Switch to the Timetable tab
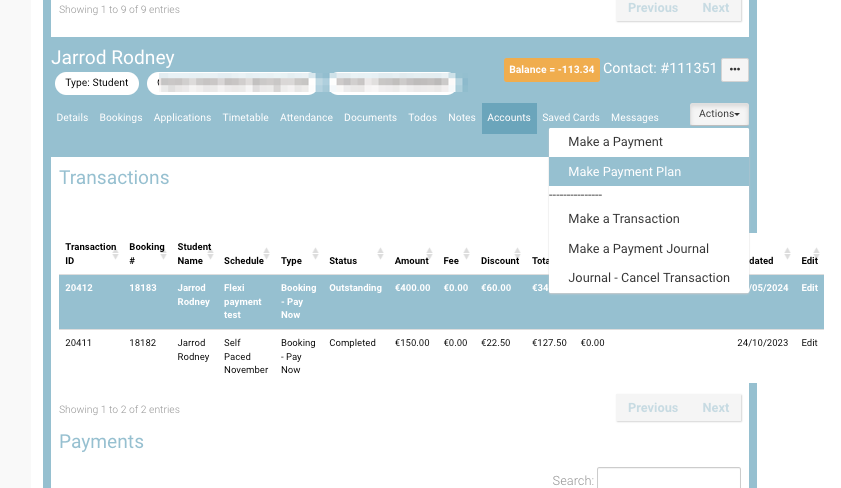This screenshot has height=488, width=841. pos(245,118)
